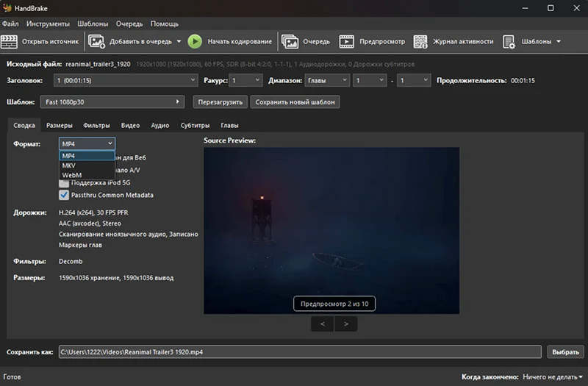Expand the Add to Queue dropdown arrow
This screenshot has width=588, height=386.
[x=179, y=41]
